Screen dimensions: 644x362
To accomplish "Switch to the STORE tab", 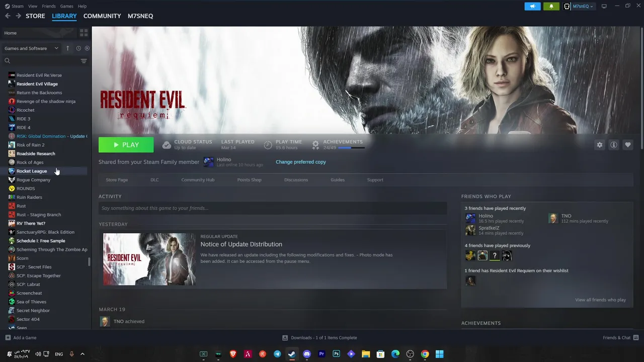I will coord(35,16).
